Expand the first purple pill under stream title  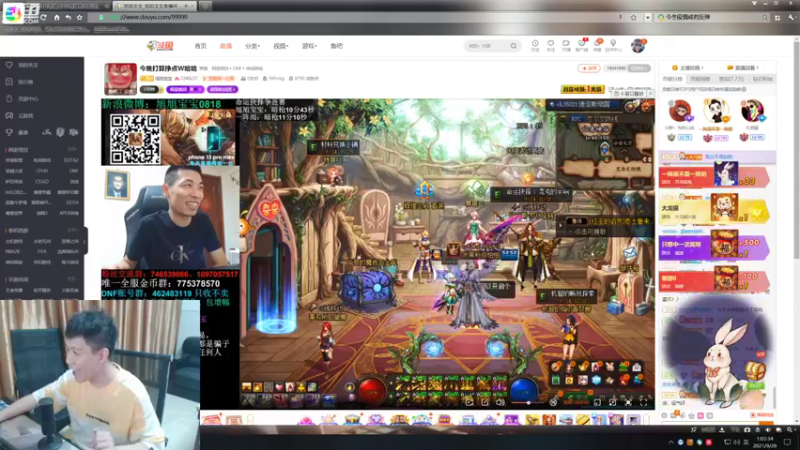185,89
